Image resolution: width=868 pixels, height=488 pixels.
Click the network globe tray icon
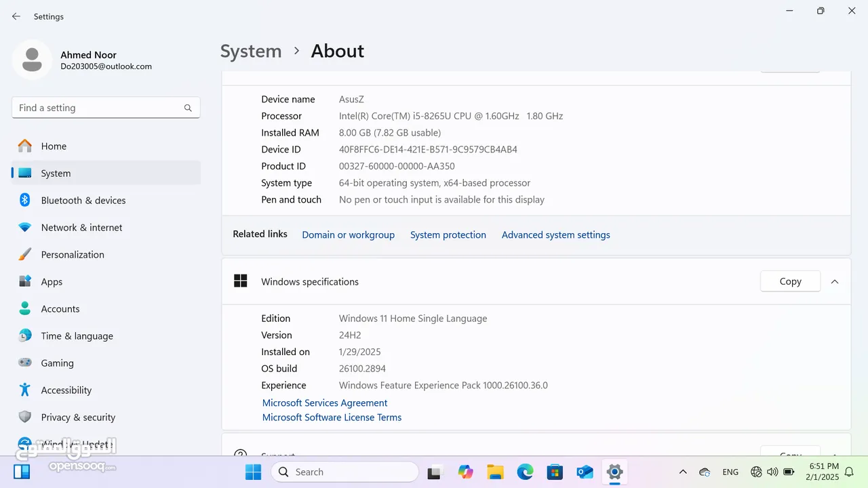(757, 472)
